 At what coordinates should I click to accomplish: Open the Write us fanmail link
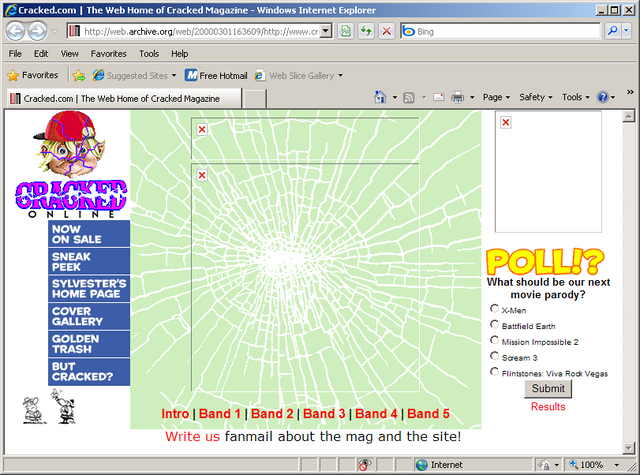pyautogui.click(x=192, y=436)
